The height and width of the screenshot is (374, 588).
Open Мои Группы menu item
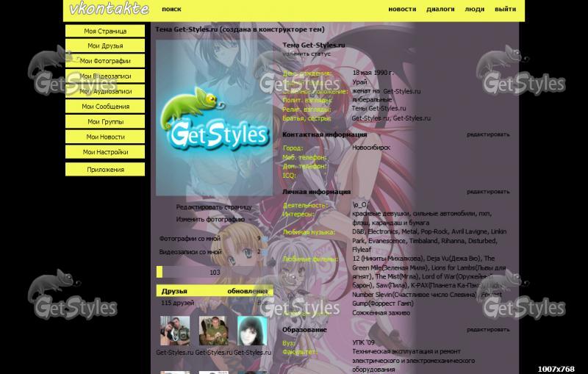pos(105,122)
